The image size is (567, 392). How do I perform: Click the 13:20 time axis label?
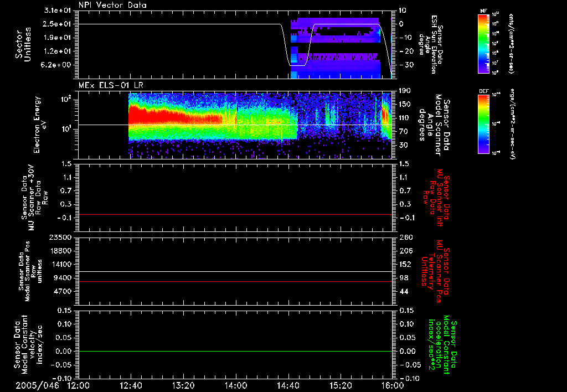tap(183, 385)
